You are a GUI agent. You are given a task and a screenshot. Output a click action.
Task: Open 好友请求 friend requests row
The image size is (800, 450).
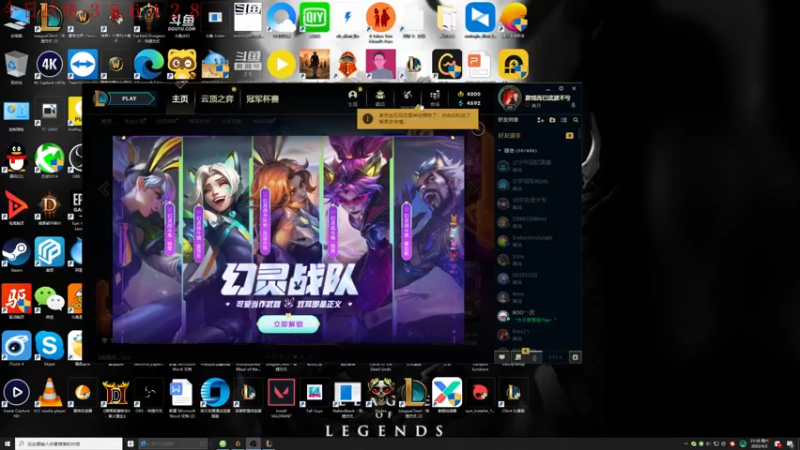(x=536, y=136)
